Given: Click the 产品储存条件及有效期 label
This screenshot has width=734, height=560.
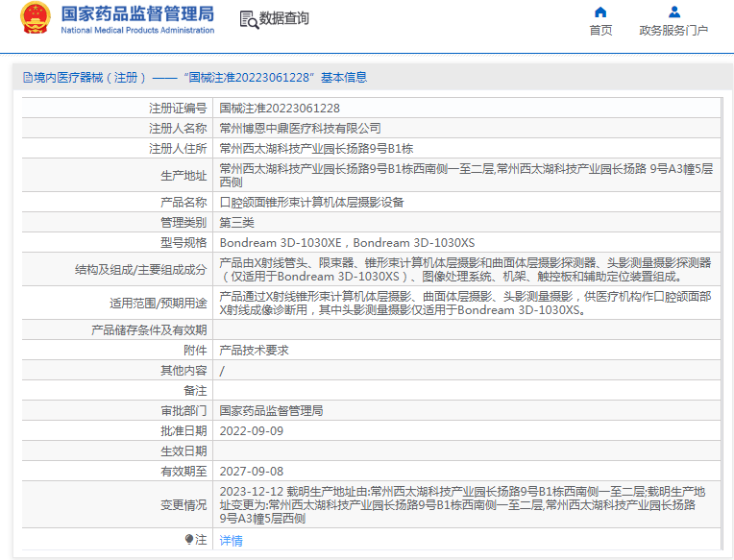Looking at the screenshot, I should (149, 330).
